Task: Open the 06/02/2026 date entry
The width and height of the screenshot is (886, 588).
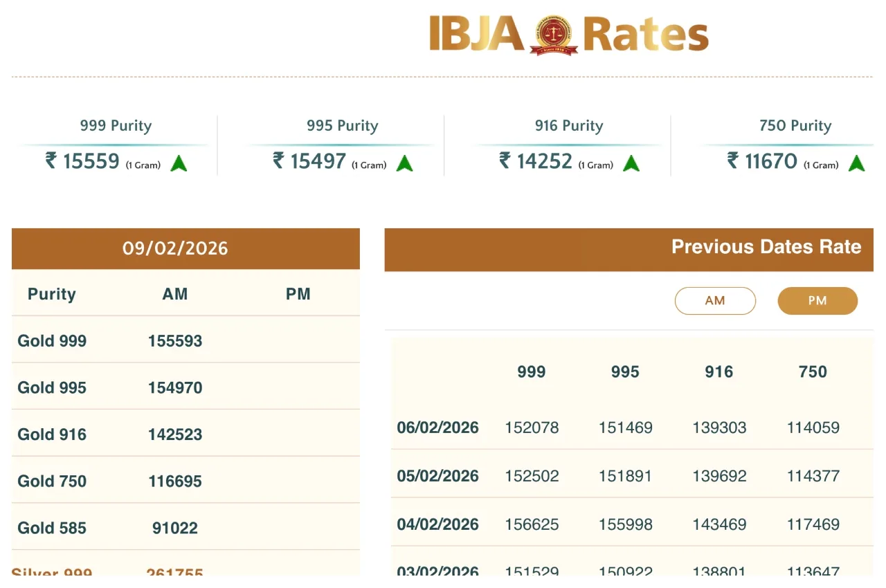Action: (x=437, y=428)
